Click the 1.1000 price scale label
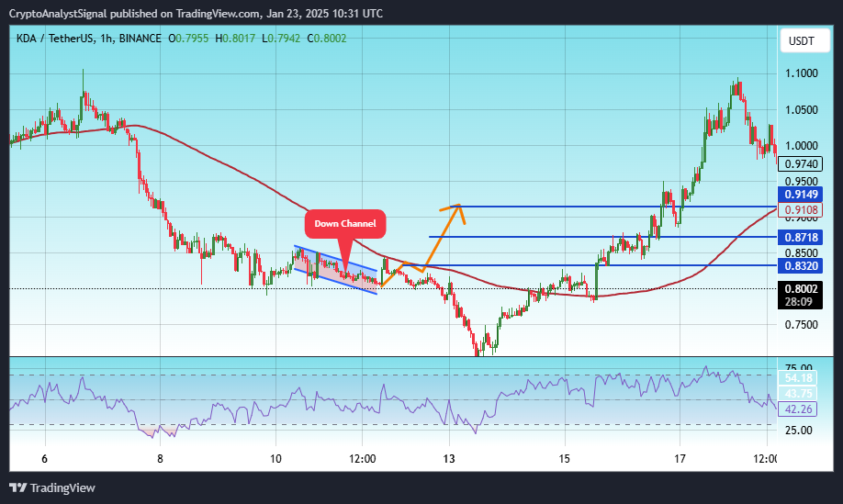Screen dimensions: 843x504 pyautogui.click(x=802, y=73)
